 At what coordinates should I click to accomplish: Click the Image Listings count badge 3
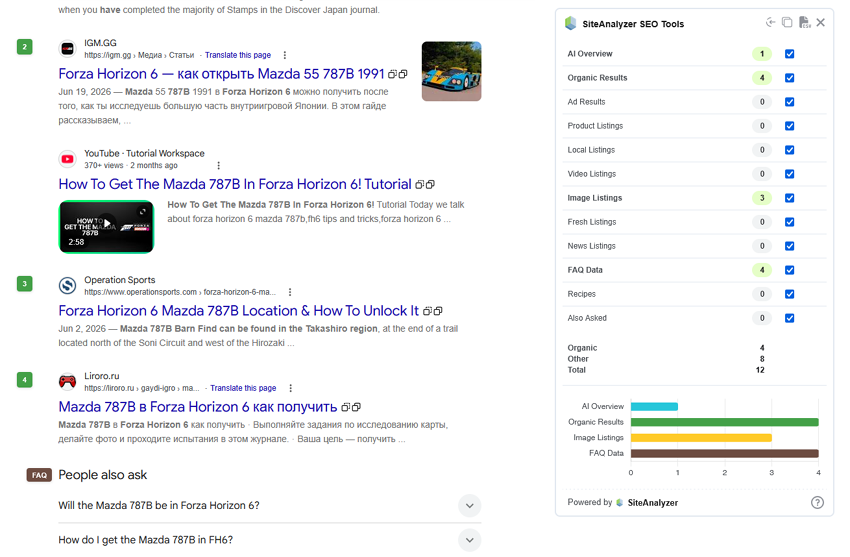(762, 198)
